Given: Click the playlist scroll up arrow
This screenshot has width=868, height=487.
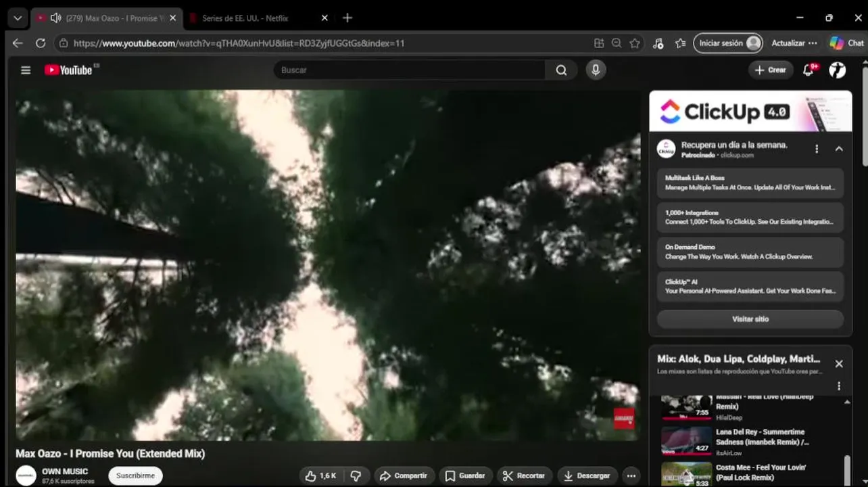Looking at the screenshot, I should (847, 402).
